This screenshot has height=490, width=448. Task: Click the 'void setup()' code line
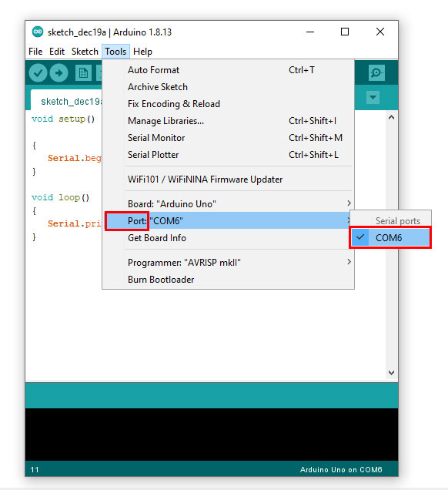(x=63, y=119)
